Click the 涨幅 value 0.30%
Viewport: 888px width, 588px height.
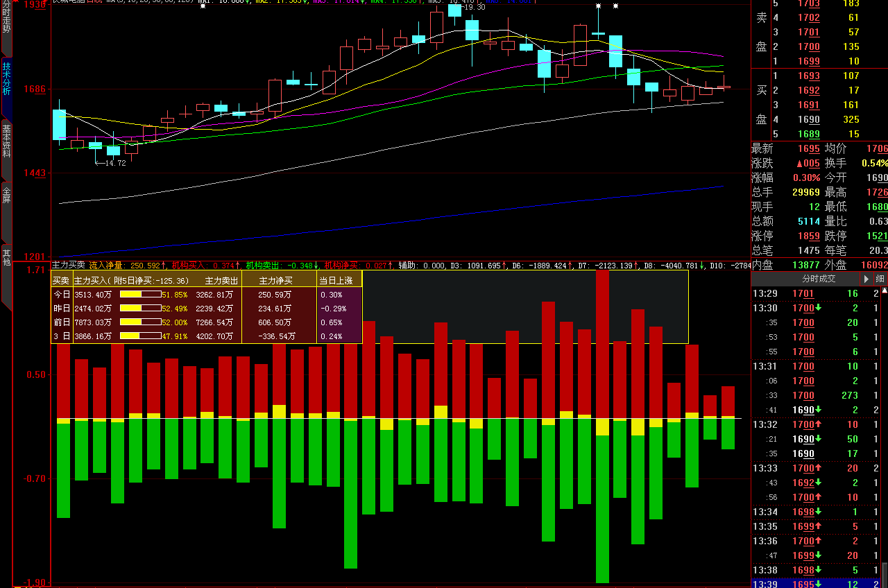coord(806,178)
